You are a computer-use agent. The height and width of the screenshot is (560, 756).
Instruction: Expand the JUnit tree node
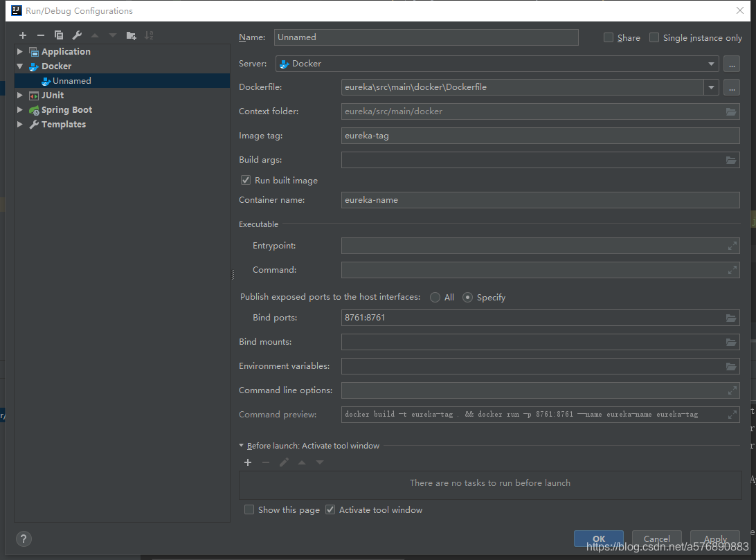tap(20, 95)
